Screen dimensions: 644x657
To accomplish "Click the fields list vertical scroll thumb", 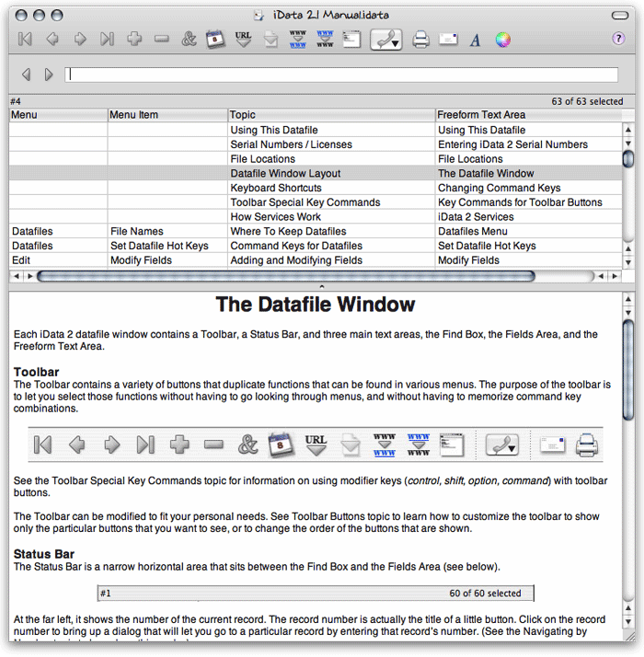I will 628,159.
